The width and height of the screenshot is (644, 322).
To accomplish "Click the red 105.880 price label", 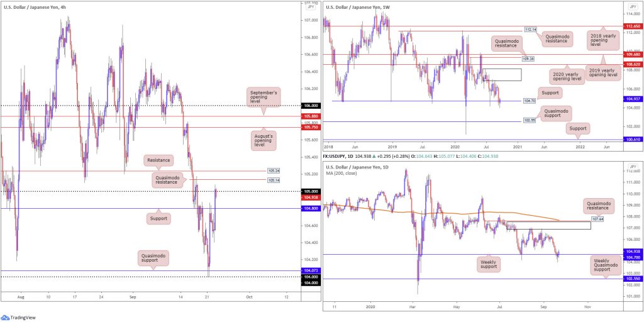I will tap(311, 116).
